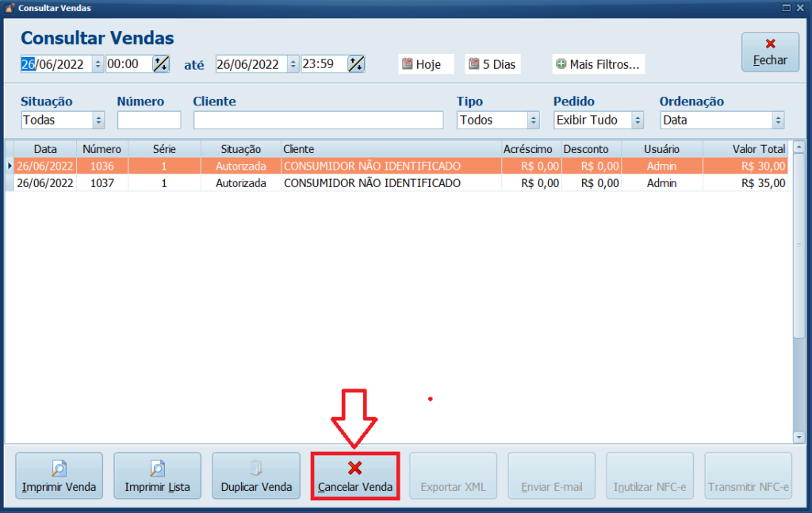Maximize the Consultar Vendas window
This screenshot has height=513, width=812.
786,8
